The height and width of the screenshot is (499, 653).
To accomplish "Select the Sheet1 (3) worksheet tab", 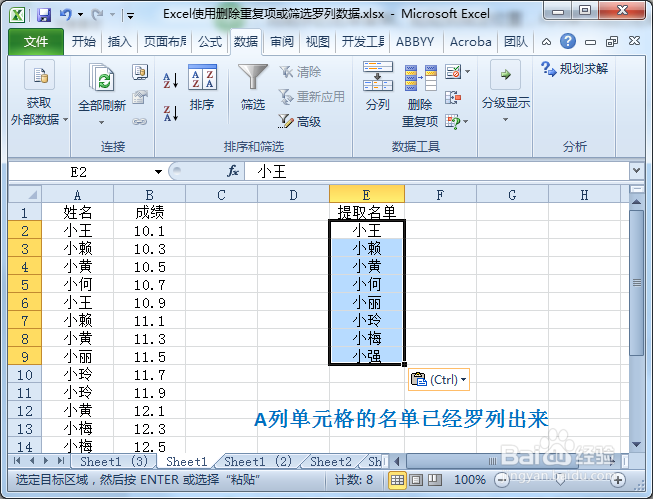I will pos(114,462).
